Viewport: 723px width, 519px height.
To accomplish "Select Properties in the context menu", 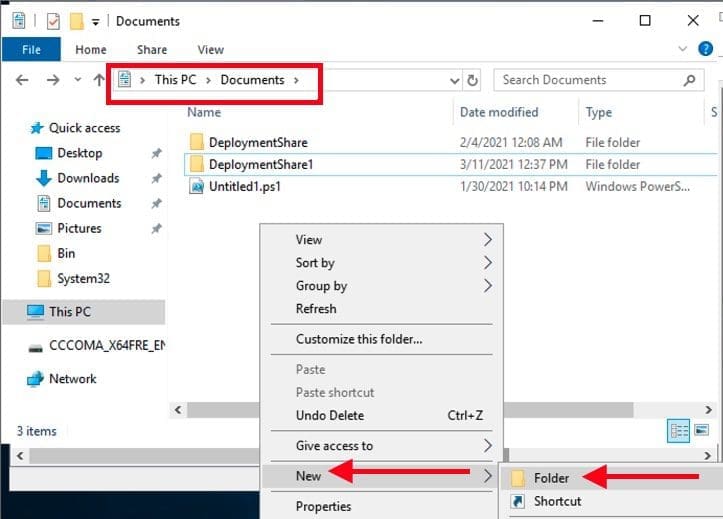I will [x=323, y=506].
